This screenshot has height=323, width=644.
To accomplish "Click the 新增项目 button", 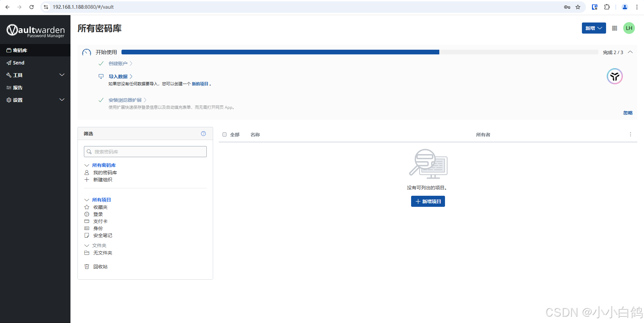I will point(428,201).
